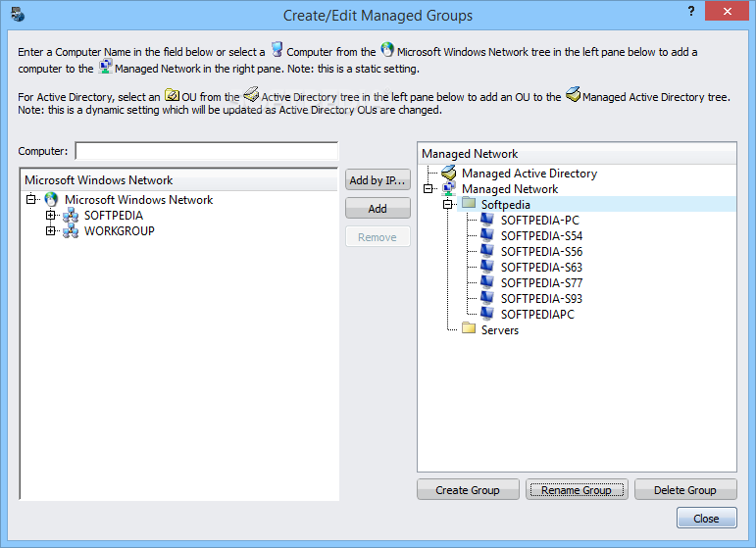Click the monitor icon beside SOFTPEDIA-S54
The height and width of the screenshot is (548, 756).
point(487,235)
